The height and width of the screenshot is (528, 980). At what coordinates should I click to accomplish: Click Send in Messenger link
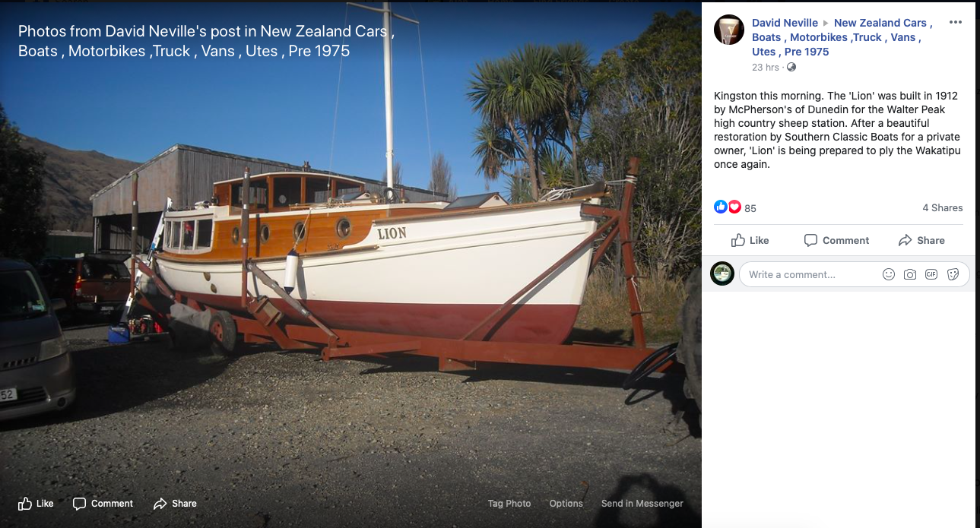click(642, 503)
